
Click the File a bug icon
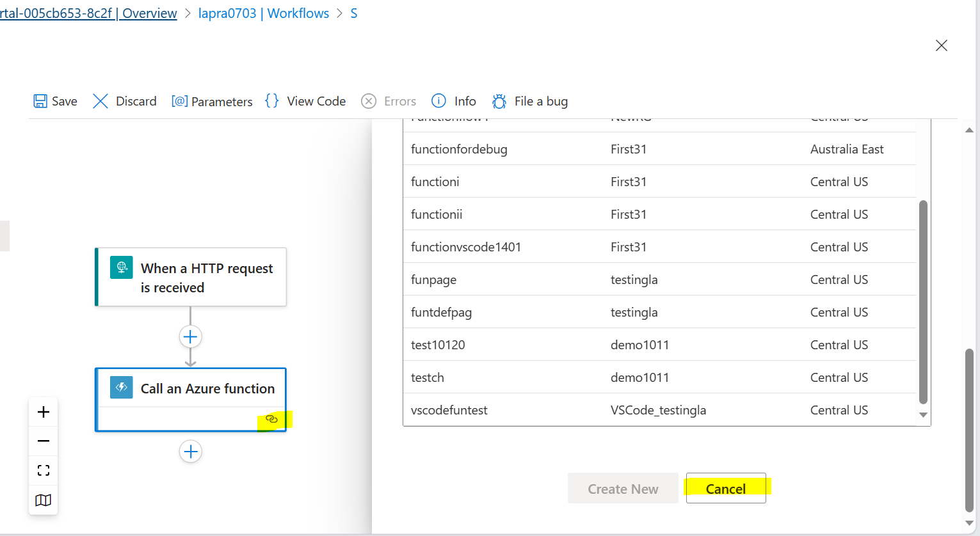(x=499, y=101)
